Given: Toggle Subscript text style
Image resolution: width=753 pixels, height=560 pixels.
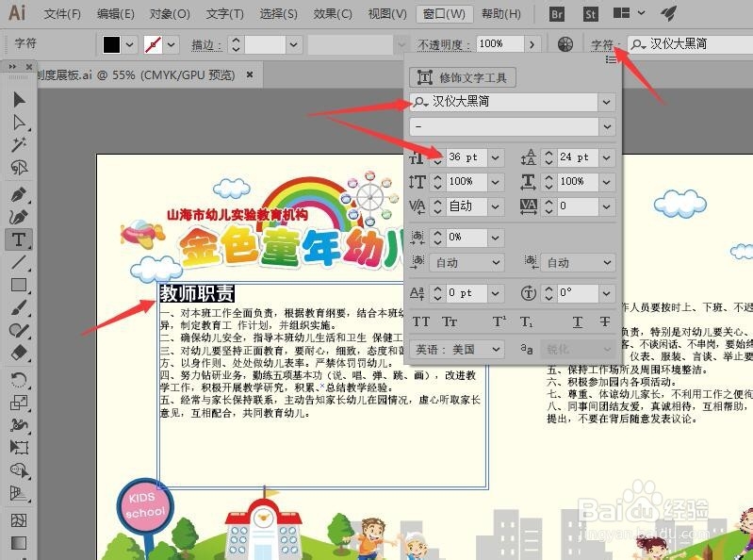Looking at the screenshot, I should [527, 321].
